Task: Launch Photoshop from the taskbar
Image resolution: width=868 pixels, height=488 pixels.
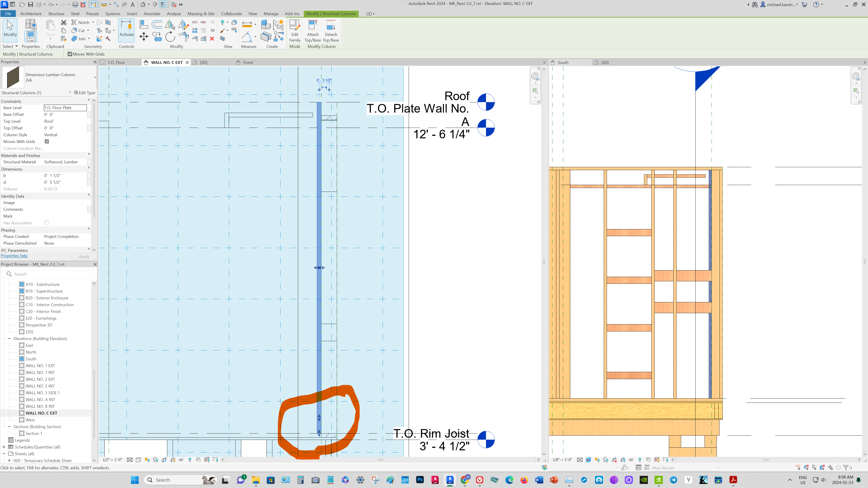Action: [420, 480]
